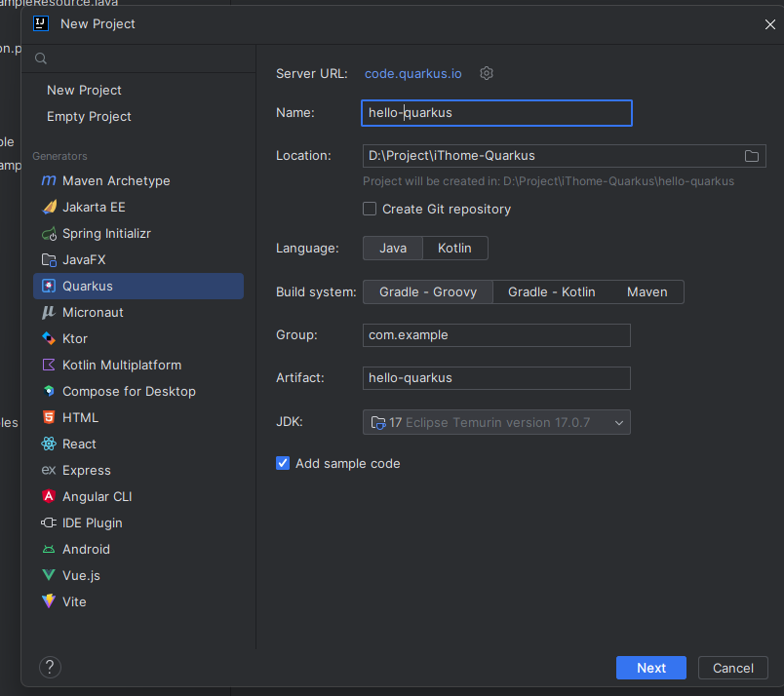The image size is (784, 696).
Task: Select the Express generator label
Action: pyautogui.click(x=87, y=471)
